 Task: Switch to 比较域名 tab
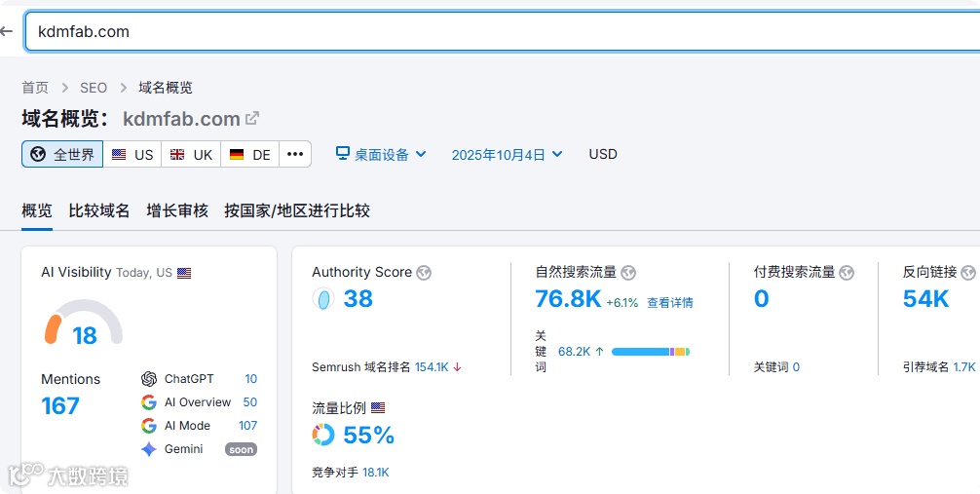click(99, 210)
